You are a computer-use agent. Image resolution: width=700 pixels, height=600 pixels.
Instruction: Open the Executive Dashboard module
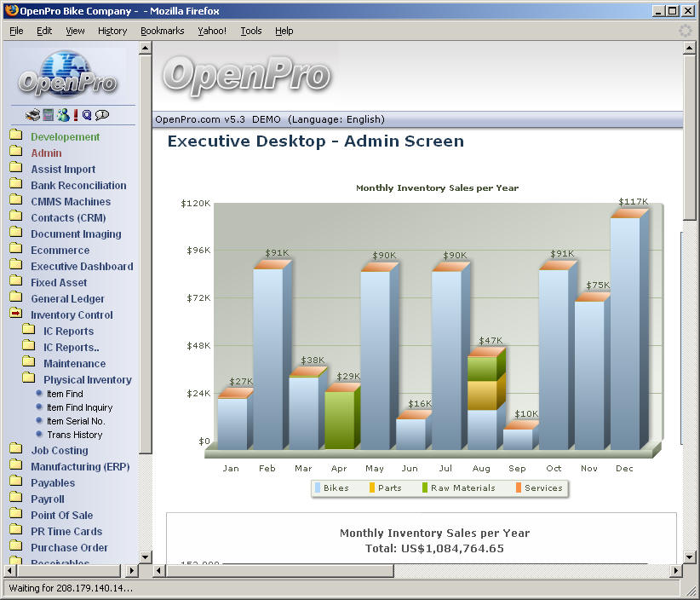coord(82,267)
